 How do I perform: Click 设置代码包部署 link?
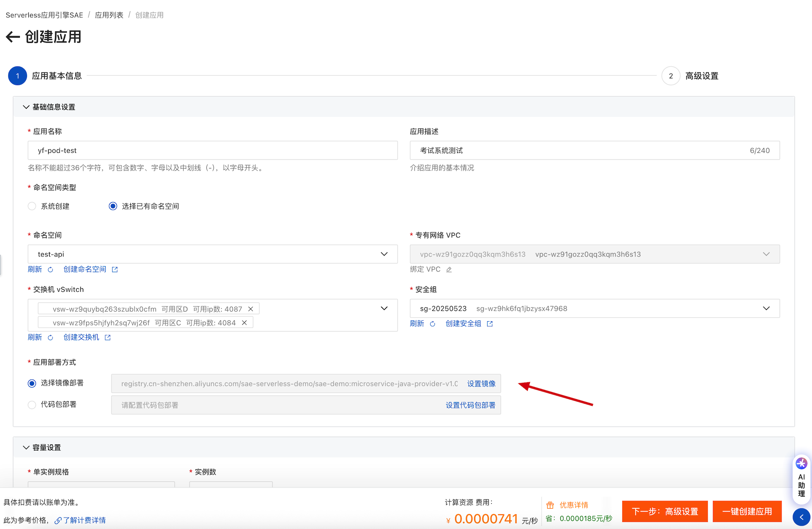point(471,405)
